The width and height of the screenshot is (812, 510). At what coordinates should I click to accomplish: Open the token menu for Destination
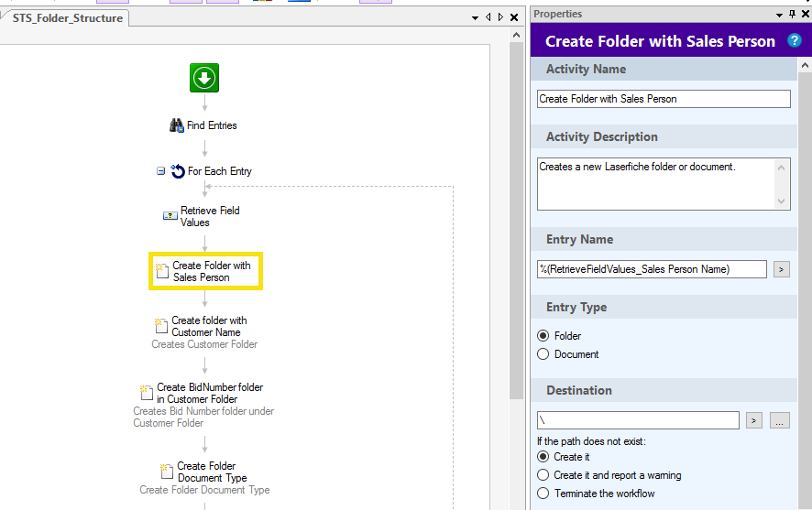click(754, 420)
